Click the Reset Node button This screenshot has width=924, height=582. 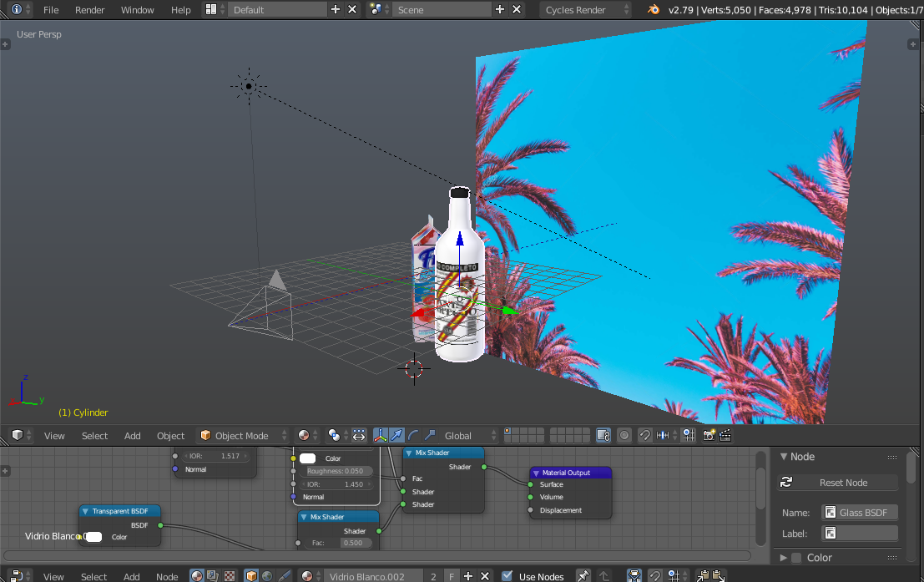[x=843, y=483]
